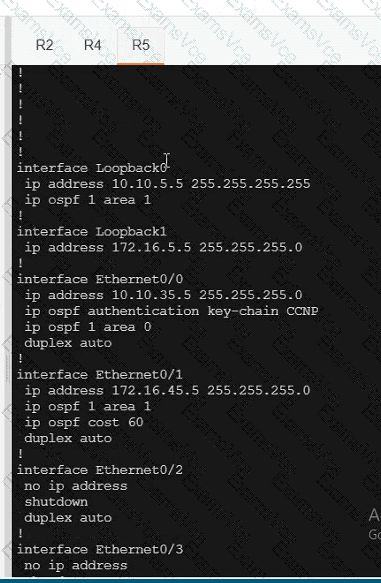The height and width of the screenshot is (583, 381).
Task: Click the 10.10.5.5 address line
Action: point(167,184)
